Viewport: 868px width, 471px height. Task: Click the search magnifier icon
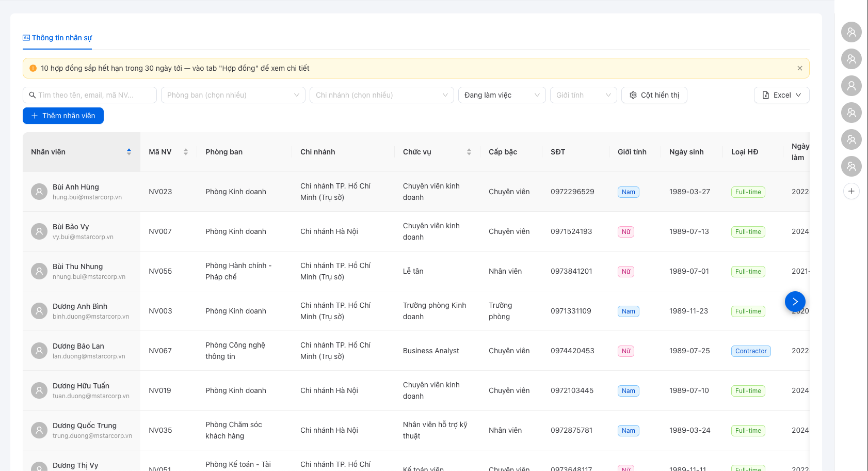point(33,95)
